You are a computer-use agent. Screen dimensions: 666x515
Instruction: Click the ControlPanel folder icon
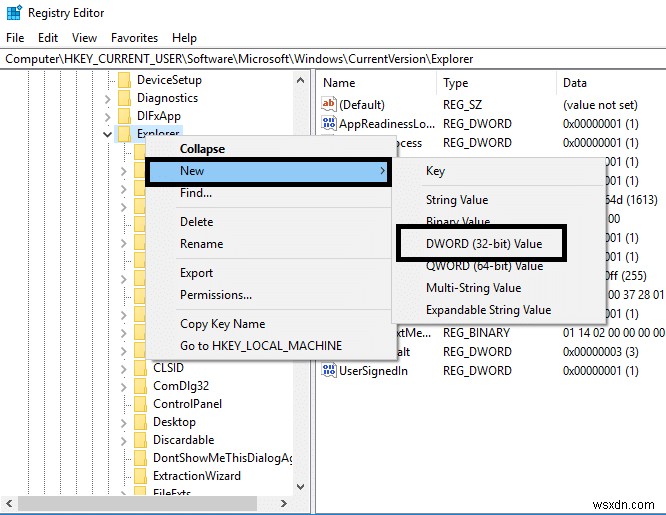point(141,404)
